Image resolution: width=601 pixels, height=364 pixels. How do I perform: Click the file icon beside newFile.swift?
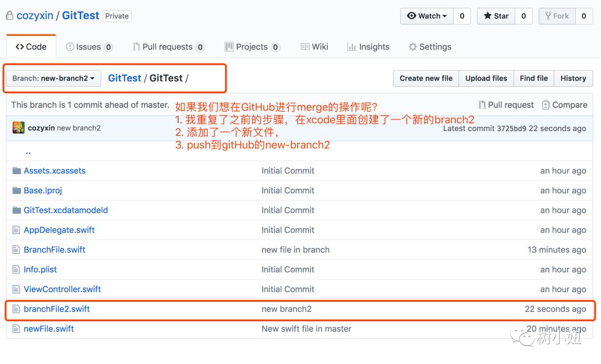click(16, 329)
